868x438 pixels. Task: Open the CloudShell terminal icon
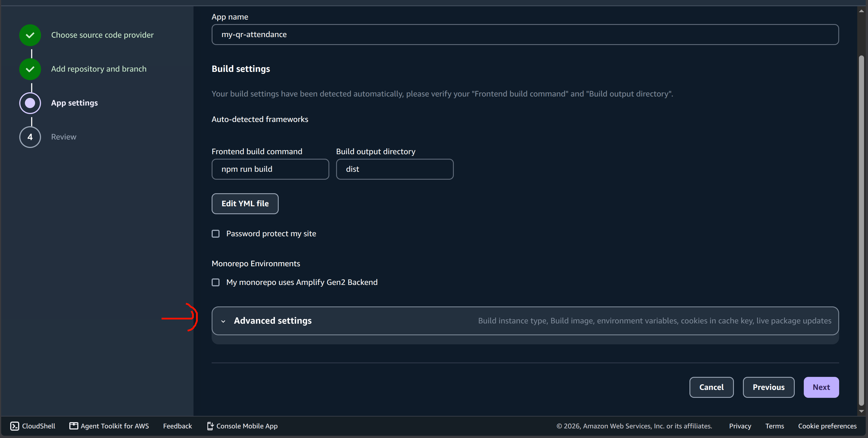[14, 426]
